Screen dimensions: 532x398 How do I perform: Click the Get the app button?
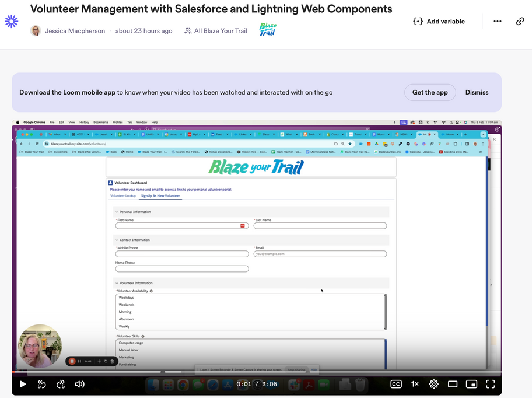[430, 92]
